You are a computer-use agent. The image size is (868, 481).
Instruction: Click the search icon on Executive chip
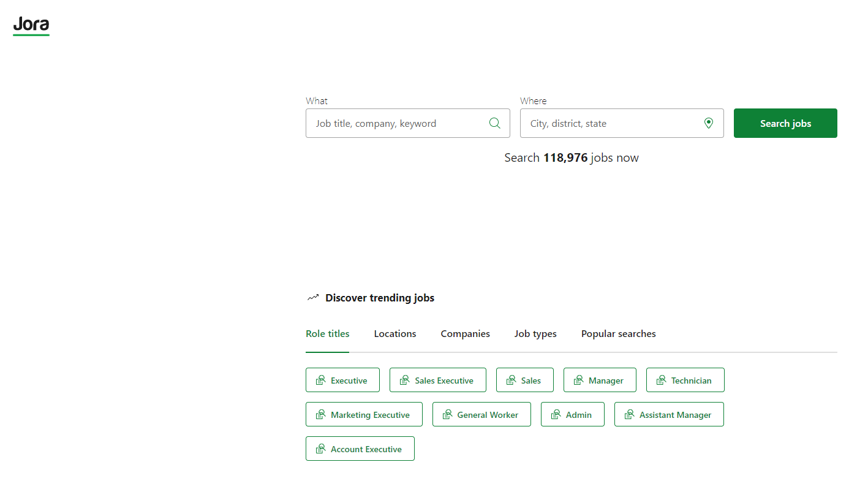pyautogui.click(x=320, y=381)
